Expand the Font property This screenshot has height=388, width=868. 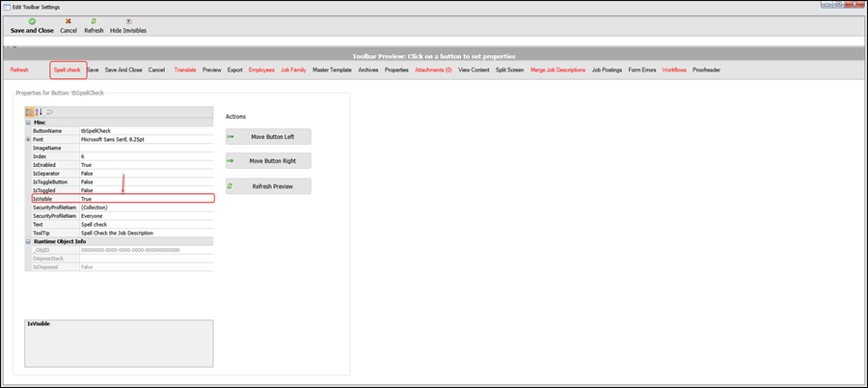[28, 140]
